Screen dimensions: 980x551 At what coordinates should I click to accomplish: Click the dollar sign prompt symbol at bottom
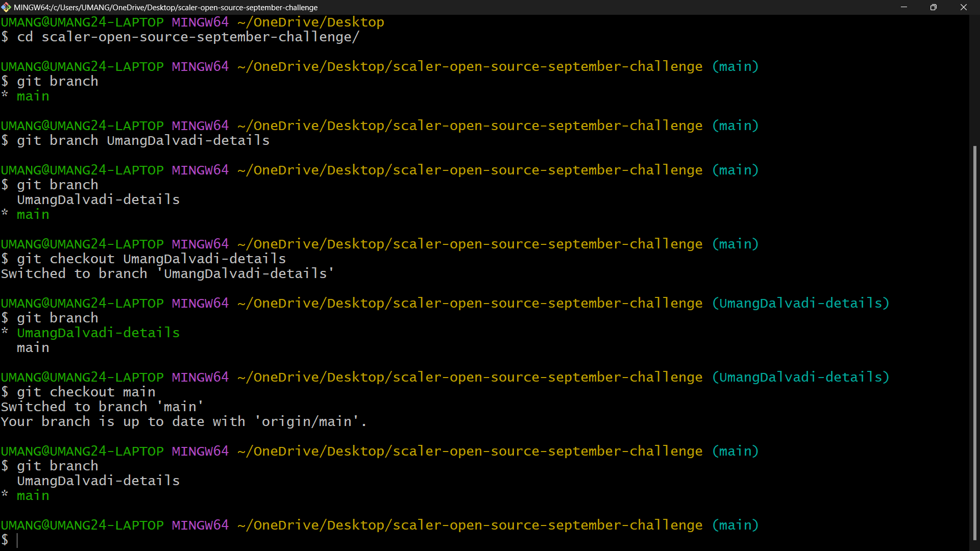[x=5, y=540]
